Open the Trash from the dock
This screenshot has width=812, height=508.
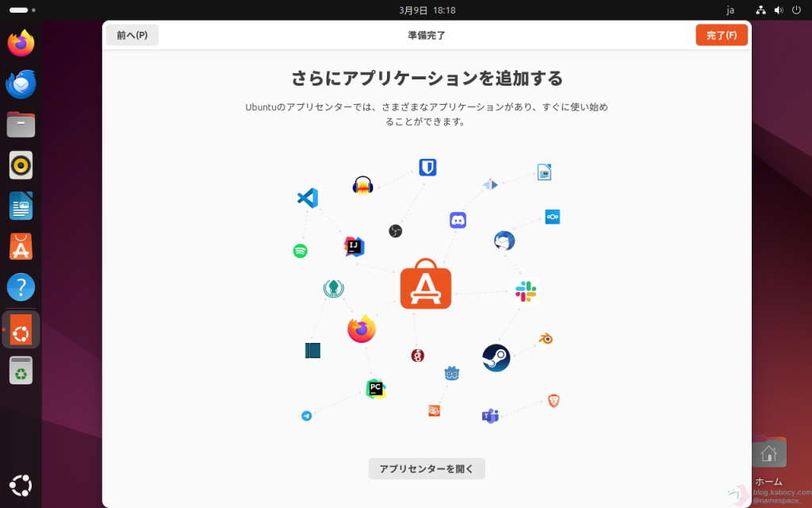(x=21, y=371)
